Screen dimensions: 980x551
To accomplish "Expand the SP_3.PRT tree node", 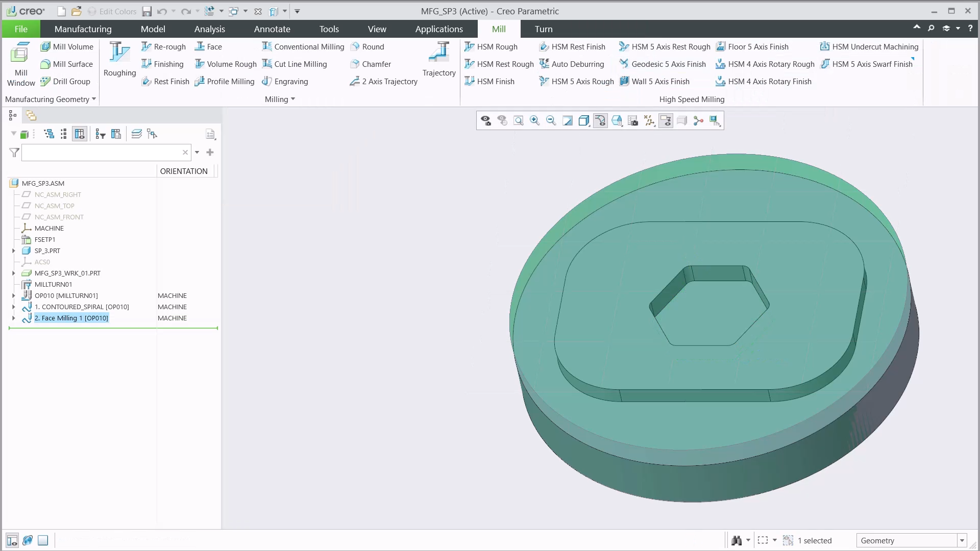I will click(14, 251).
